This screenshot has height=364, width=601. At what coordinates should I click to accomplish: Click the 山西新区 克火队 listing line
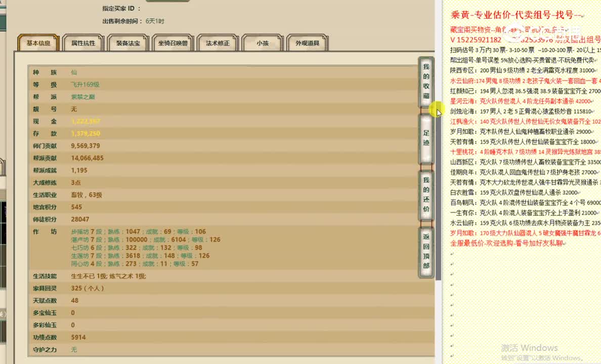coord(526,162)
